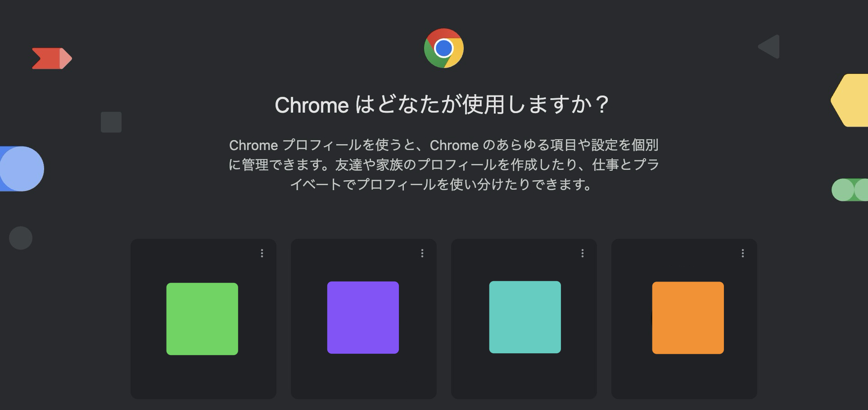Image resolution: width=868 pixels, height=410 pixels.
Task: Pick the teal avatar profile
Action: coord(525,317)
